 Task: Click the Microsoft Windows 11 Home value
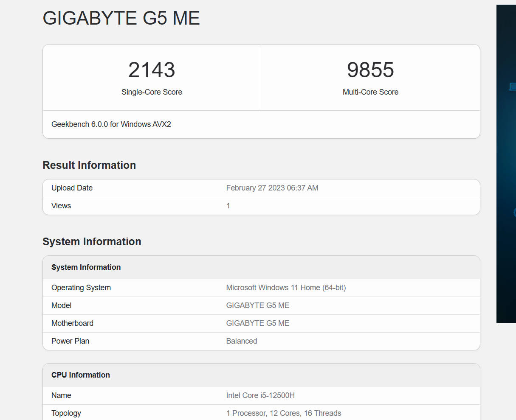[286, 288]
